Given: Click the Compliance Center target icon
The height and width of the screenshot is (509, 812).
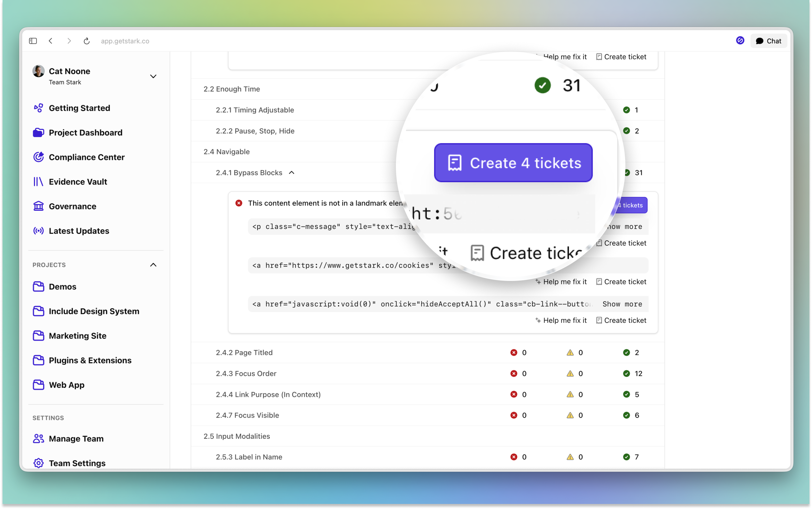Looking at the screenshot, I should [x=38, y=157].
